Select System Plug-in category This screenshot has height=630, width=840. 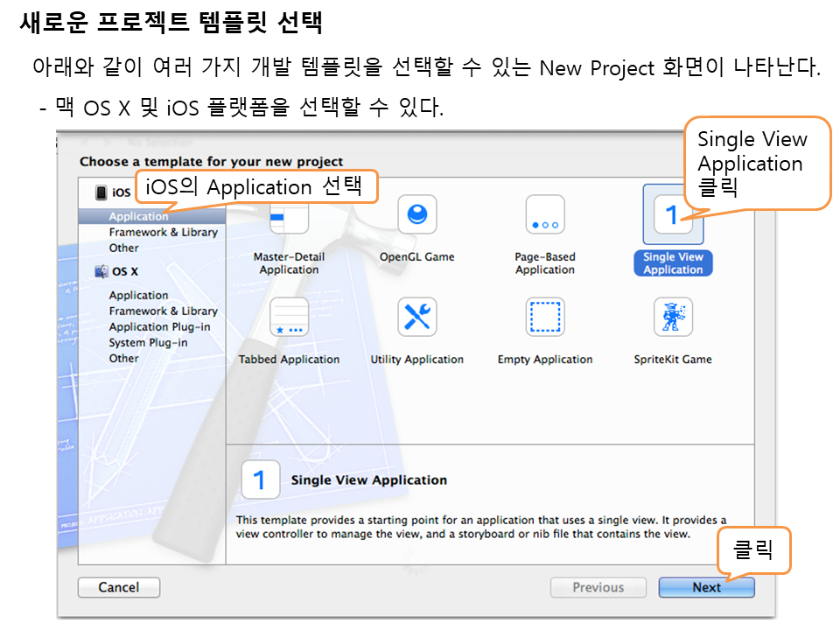coord(148,342)
